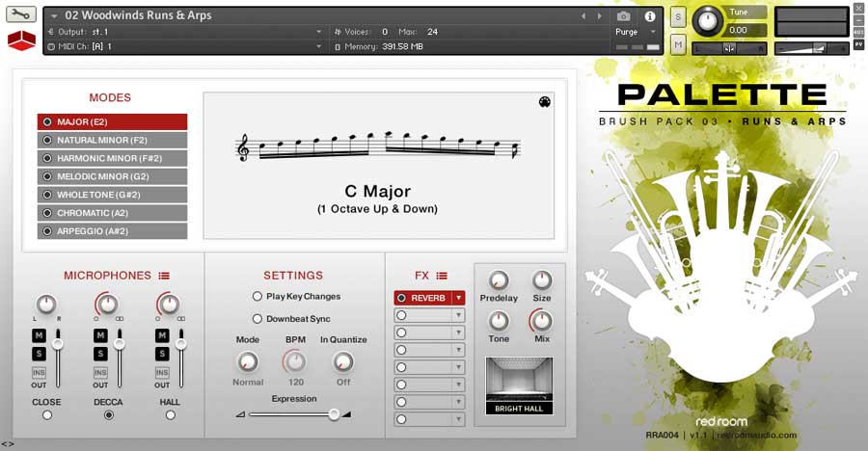Image resolution: width=868 pixels, height=451 pixels.
Task: Open the last FX slot dropdown
Action: coord(458,419)
